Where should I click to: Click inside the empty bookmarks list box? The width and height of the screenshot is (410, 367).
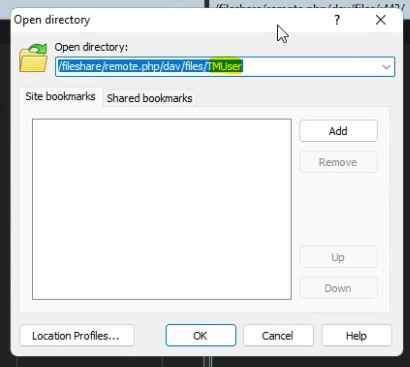[162, 209]
